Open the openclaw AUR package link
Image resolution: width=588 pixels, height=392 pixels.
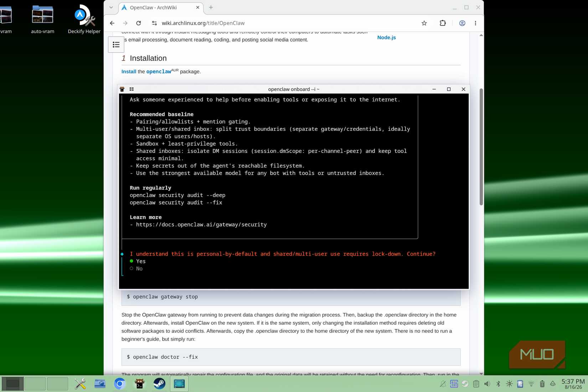pyautogui.click(x=159, y=72)
